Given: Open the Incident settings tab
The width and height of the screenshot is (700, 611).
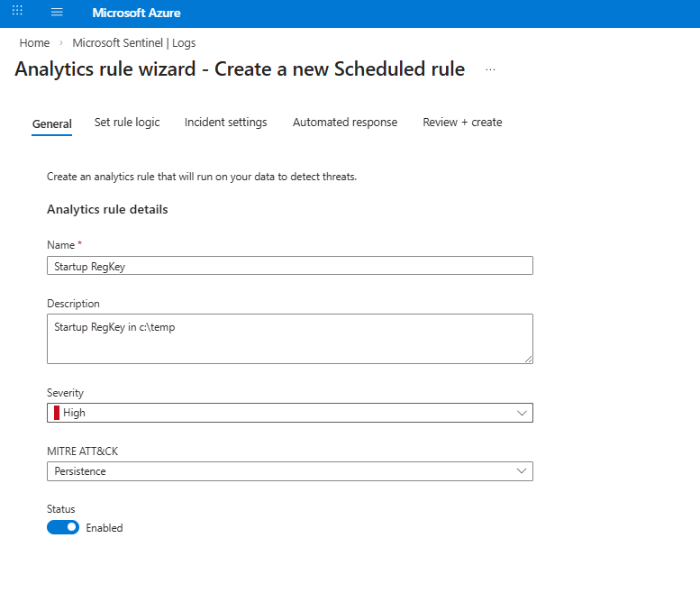Looking at the screenshot, I should pos(225,123).
